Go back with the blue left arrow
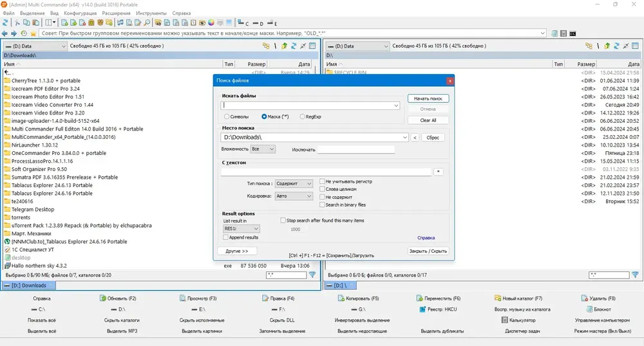Screen dimensions: 644x346 5,33
